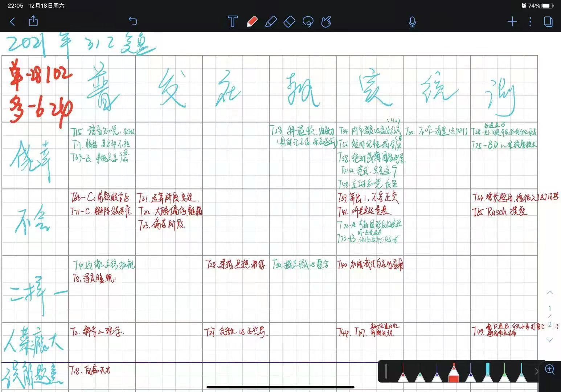Tap the date 12月18日周六 in status bar
This screenshot has height=392, width=561.
click(x=46, y=6)
